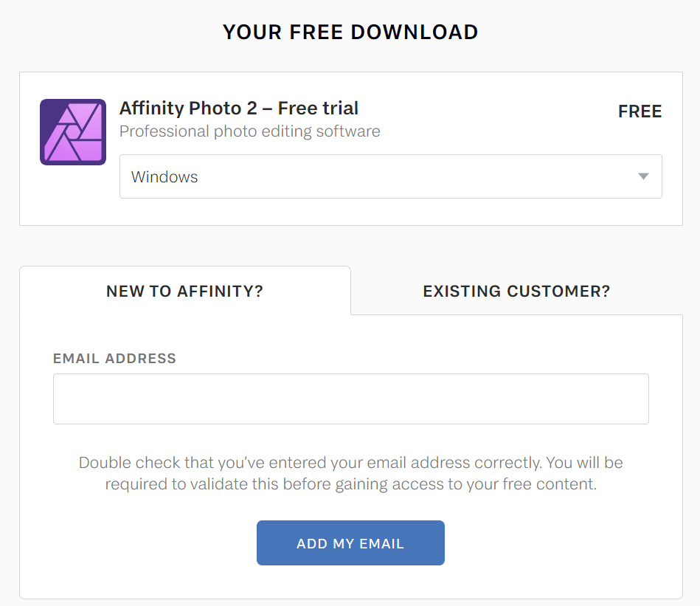This screenshot has height=606, width=700.
Task: Open the Windows platform dropdown
Action: click(390, 176)
